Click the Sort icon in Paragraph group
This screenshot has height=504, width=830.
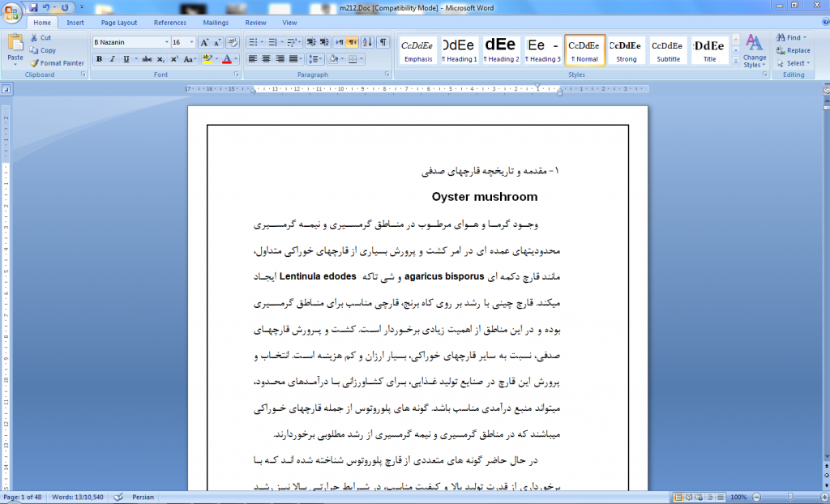click(x=367, y=42)
